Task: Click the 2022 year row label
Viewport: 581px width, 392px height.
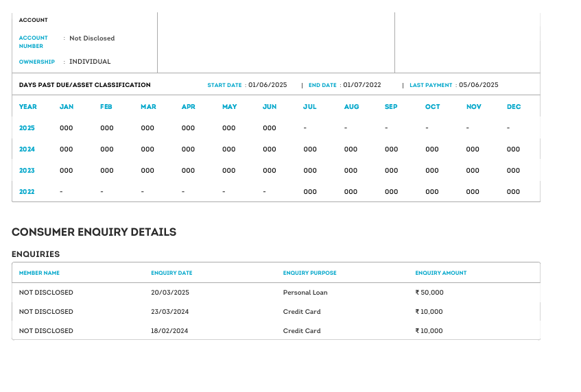Action: coord(27,192)
